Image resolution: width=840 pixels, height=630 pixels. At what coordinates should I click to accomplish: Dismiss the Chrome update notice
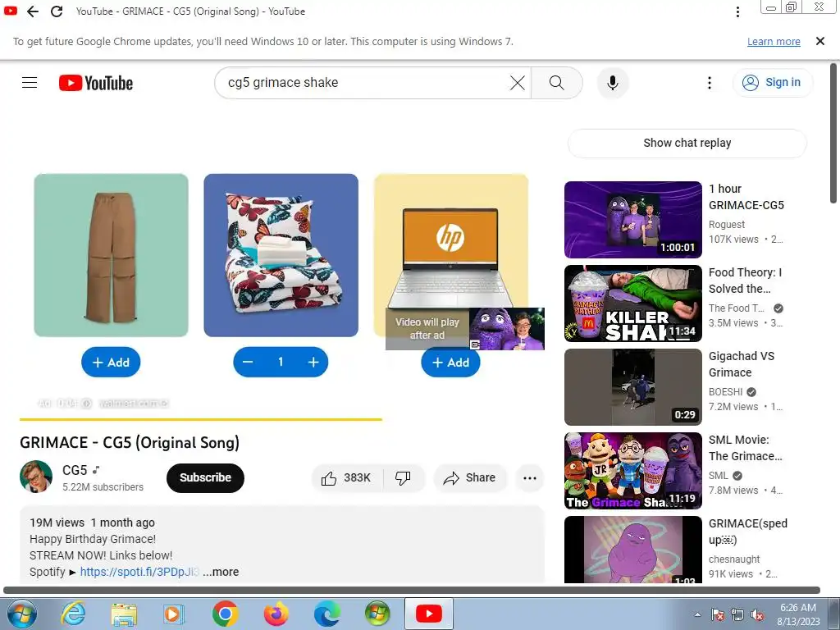(x=819, y=41)
